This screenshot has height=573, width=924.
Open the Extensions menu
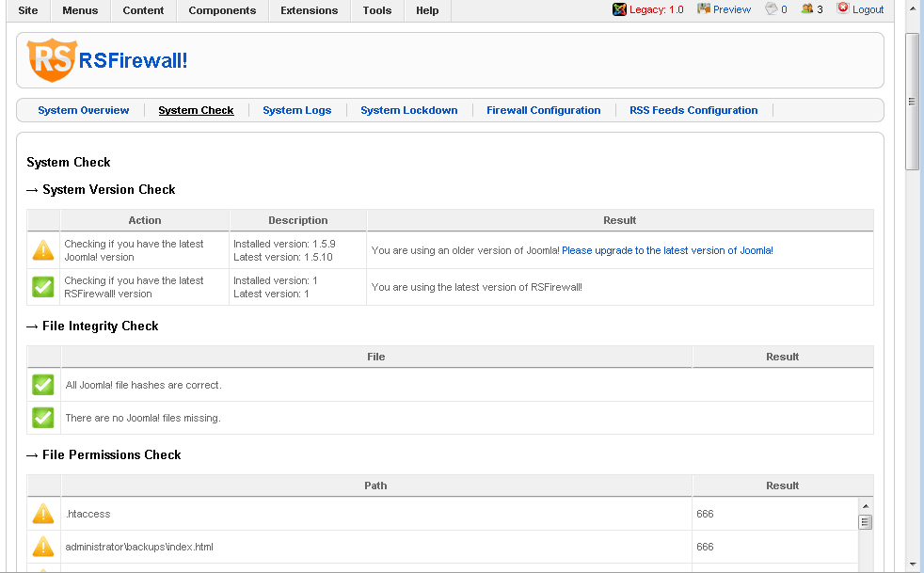(x=310, y=10)
